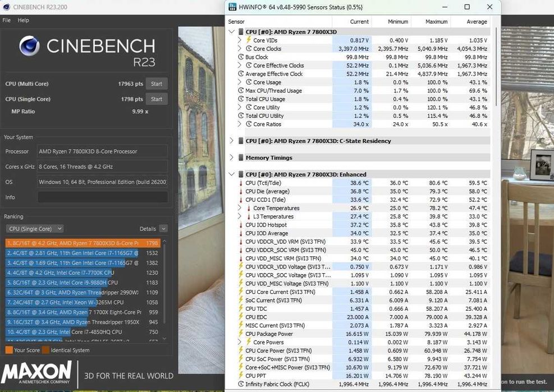Click the CPU VDDCR_VDD VRM thermometer icon
554x392 pixels.
click(x=241, y=242)
